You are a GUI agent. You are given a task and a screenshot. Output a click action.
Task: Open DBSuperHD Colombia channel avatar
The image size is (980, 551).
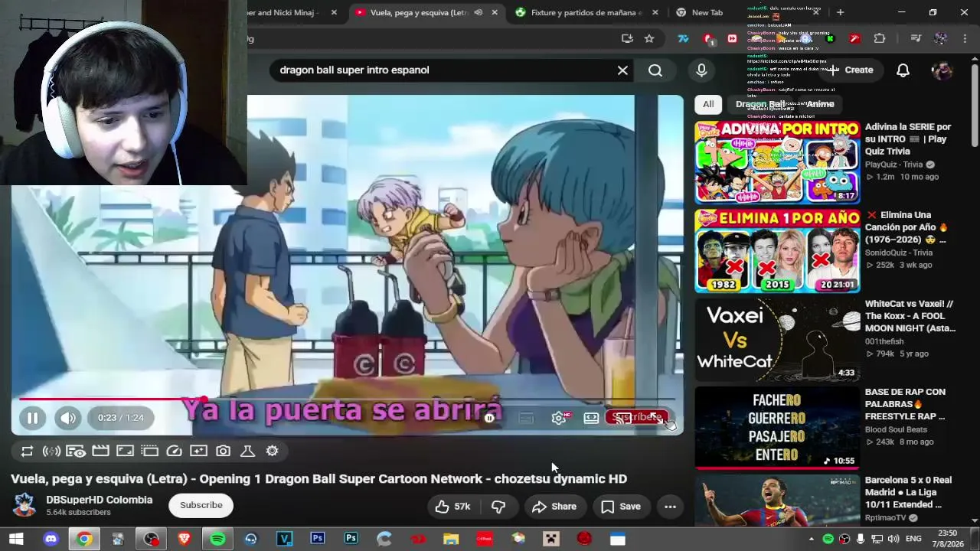[x=24, y=505]
